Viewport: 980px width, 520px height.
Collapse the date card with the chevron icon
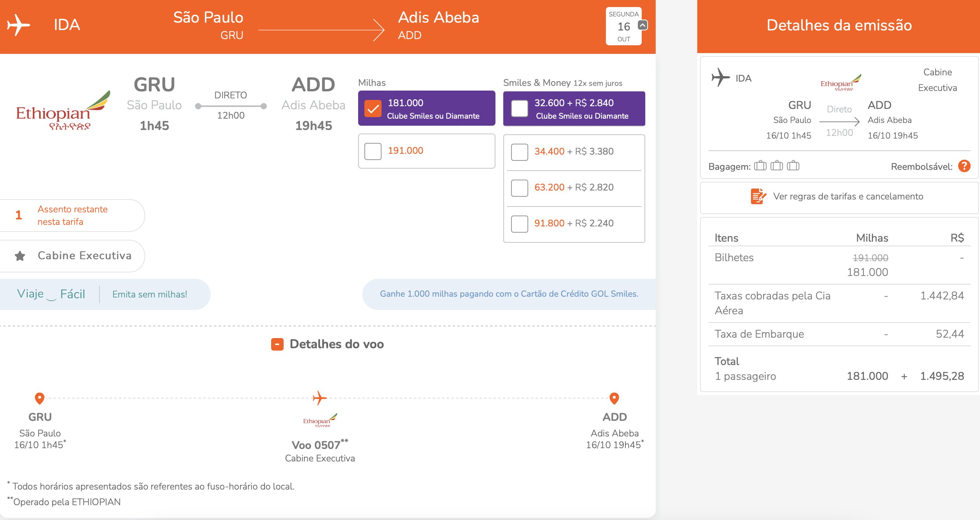(x=643, y=25)
